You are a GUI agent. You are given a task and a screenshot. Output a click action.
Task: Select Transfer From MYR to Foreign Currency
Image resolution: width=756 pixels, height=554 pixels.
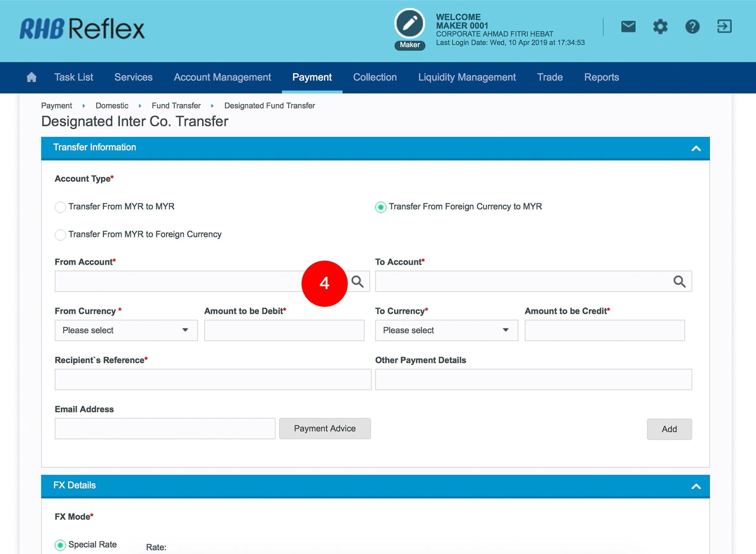[x=60, y=235]
